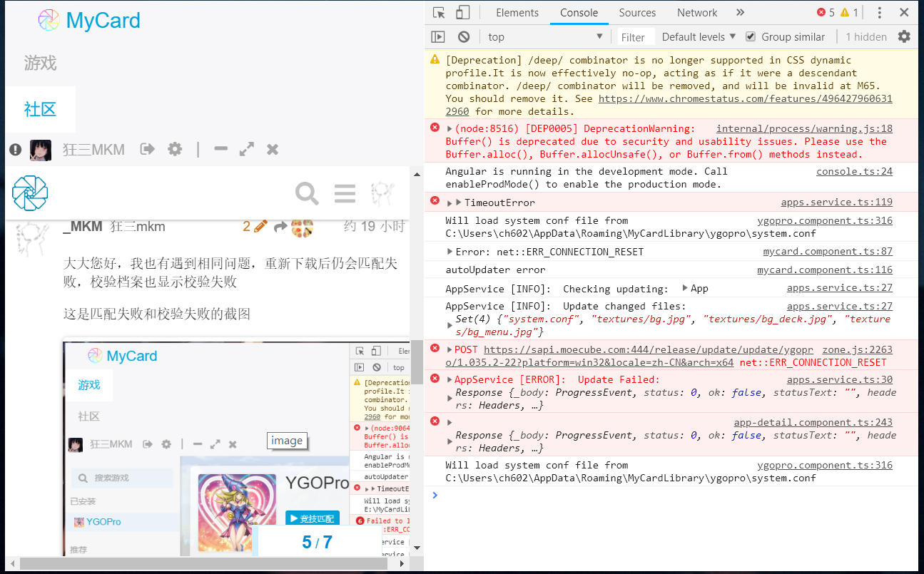Click the _MKM post author name
The height and width of the screenshot is (574, 924).
83,227
